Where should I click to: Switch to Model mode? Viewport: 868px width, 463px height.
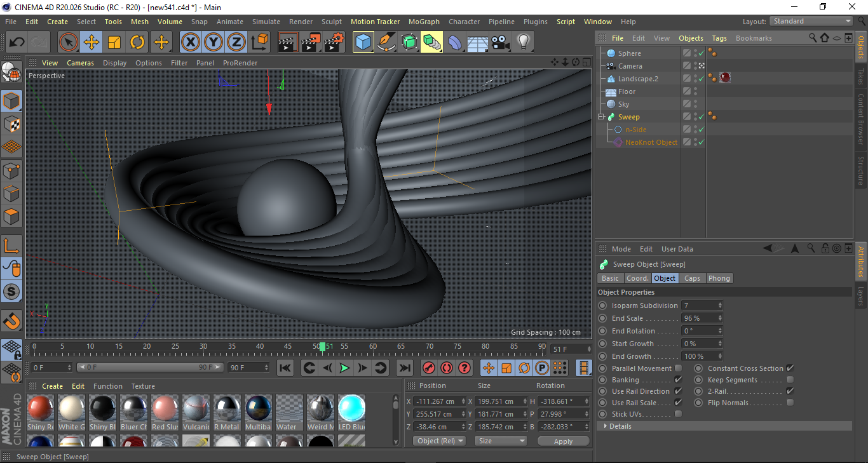[x=11, y=101]
